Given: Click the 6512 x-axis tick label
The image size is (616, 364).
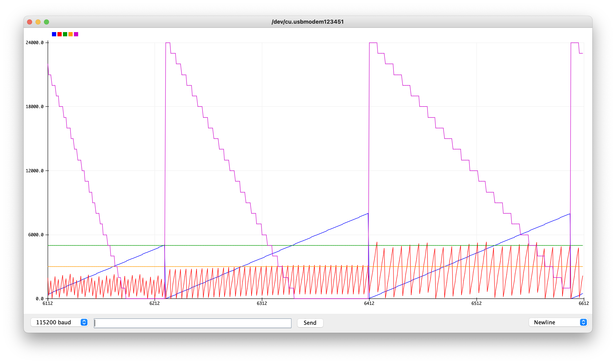Looking at the screenshot, I should 477,303.
